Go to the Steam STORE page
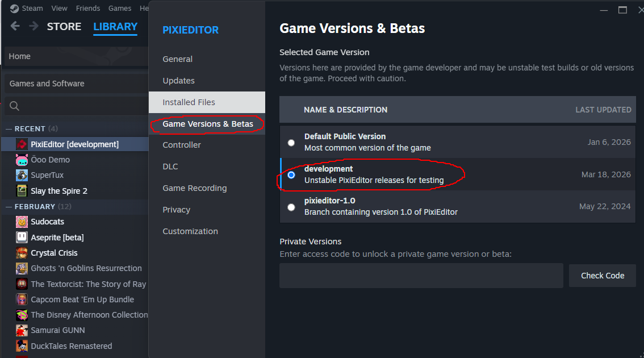 point(64,27)
